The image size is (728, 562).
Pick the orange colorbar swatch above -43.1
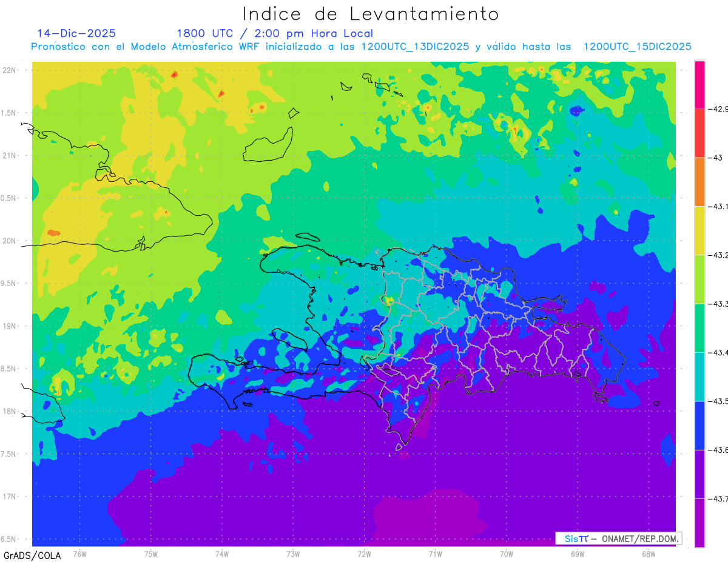[x=699, y=182]
